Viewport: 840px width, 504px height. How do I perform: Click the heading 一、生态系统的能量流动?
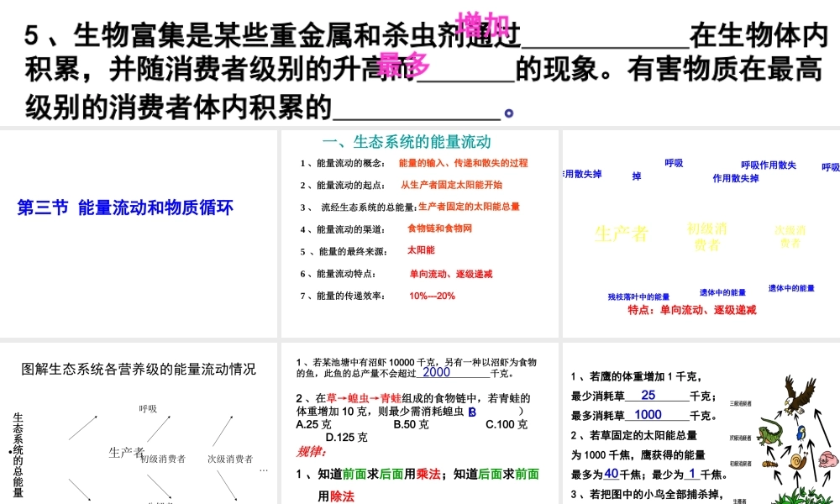(x=407, y=142)
